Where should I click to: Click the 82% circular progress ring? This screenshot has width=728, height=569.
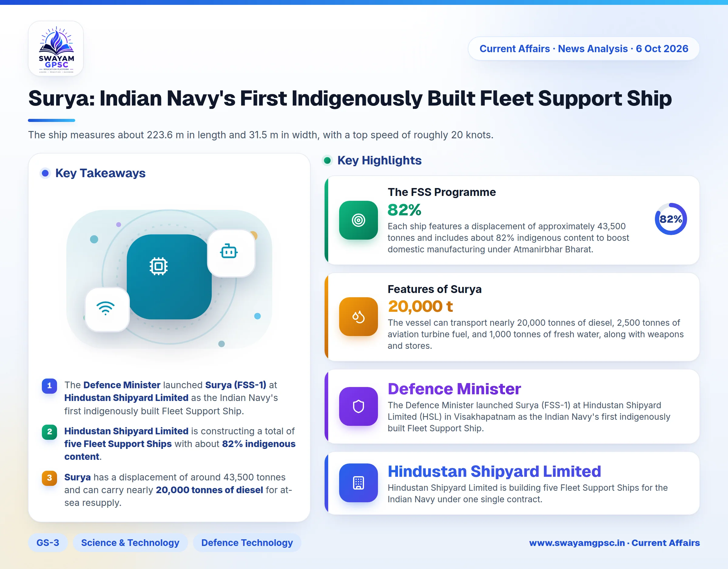(671, 219)
